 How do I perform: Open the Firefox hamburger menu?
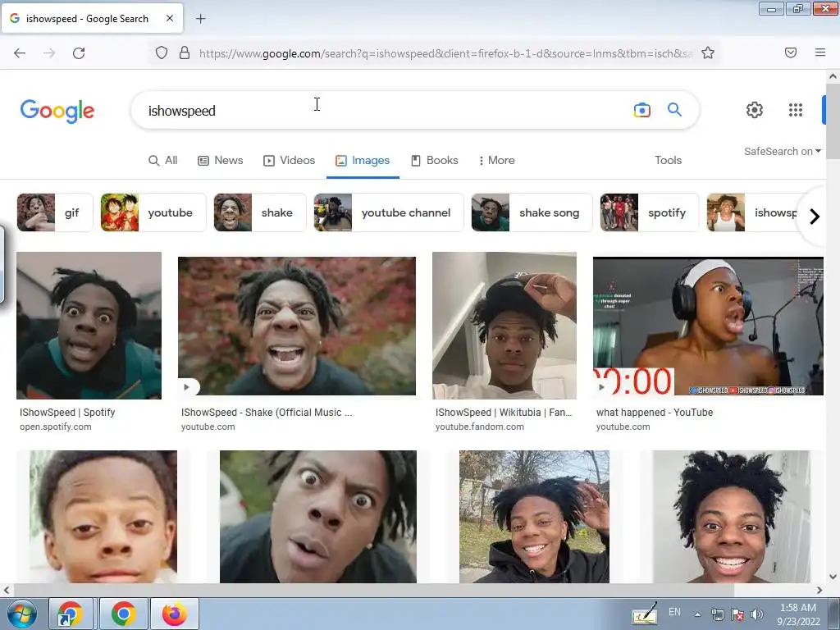[x=820, y=52]
